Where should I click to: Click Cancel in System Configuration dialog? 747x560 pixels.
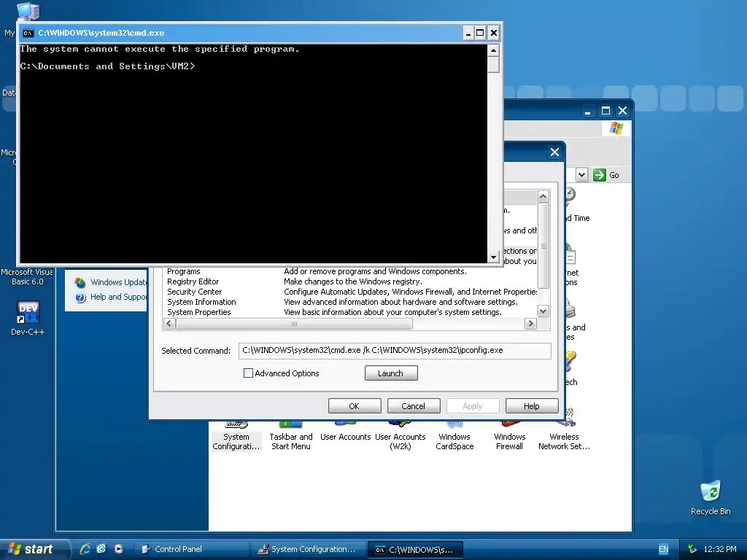click(414, 406)
